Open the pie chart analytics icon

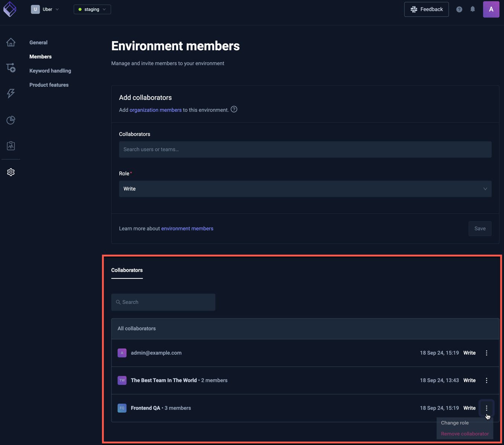tap(11, 120)
